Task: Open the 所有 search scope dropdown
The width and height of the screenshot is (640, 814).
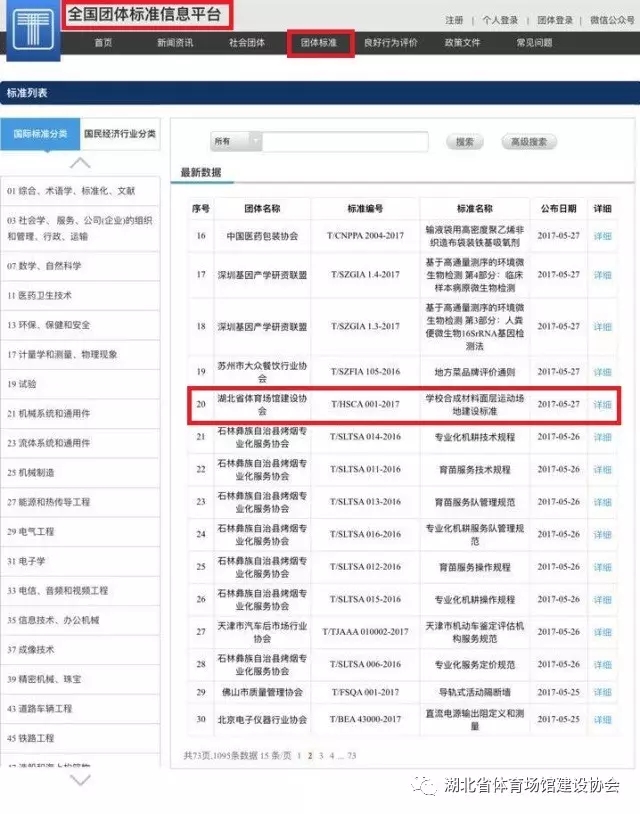Action: (235, 142)
